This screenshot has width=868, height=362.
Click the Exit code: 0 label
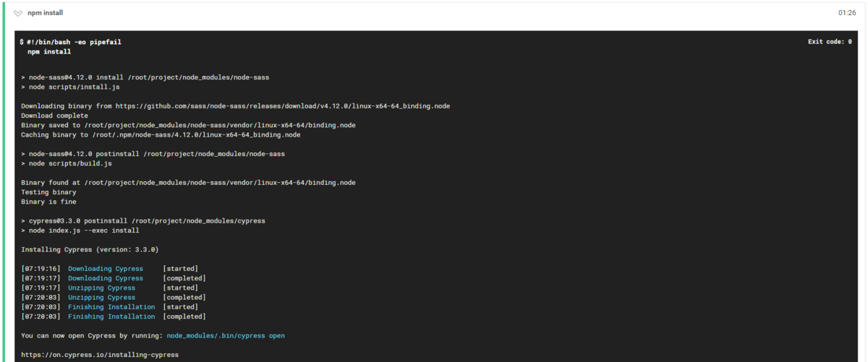[830, 42]
